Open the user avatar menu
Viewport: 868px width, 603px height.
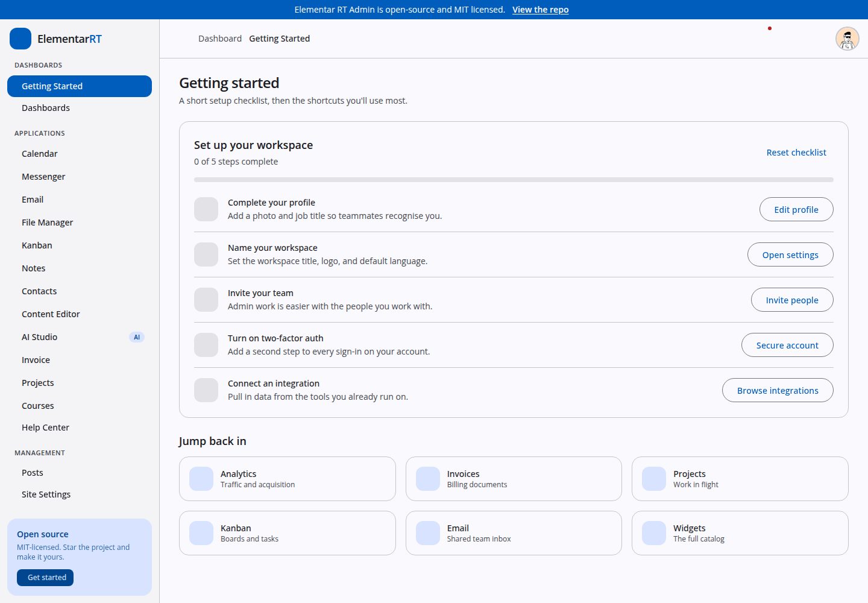point(847,39)
